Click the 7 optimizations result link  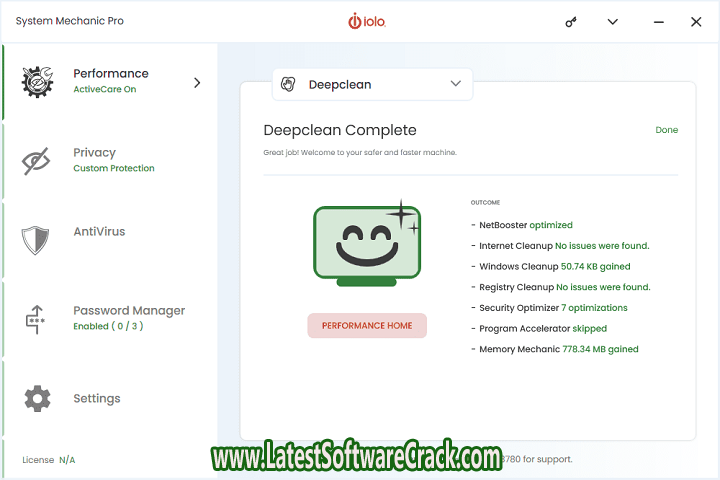[594, 308]
